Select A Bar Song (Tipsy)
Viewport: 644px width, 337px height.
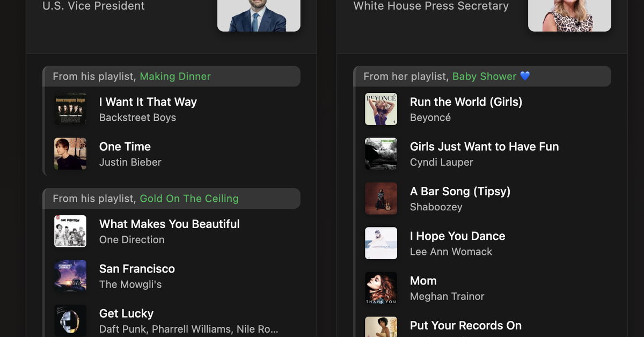pyautogui.click(x=460, y=191)
